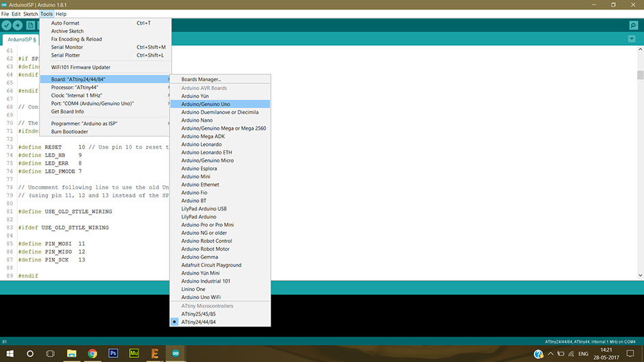
Task: Open Google Chrome from the taskbar
Action: coord(92,353)
